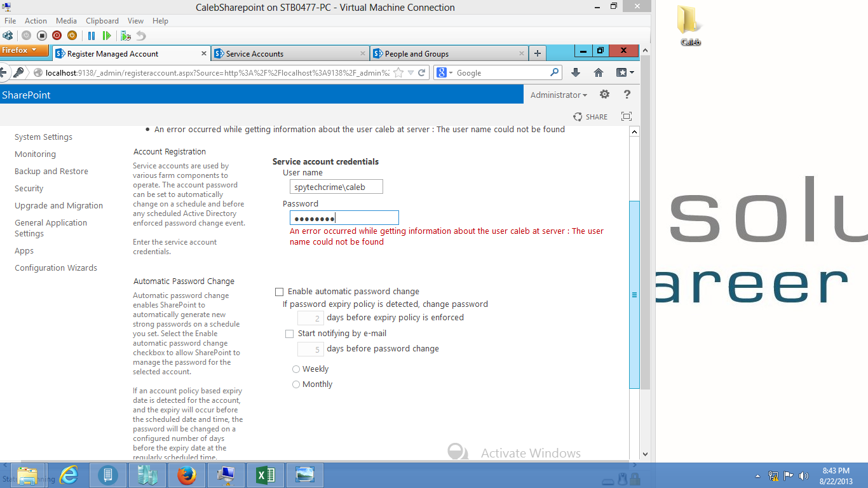Image resolution: width=868 pixels, height=488 pixels.
Task: Click the green Reset VM play icon
Action: (x=107, y=36)
